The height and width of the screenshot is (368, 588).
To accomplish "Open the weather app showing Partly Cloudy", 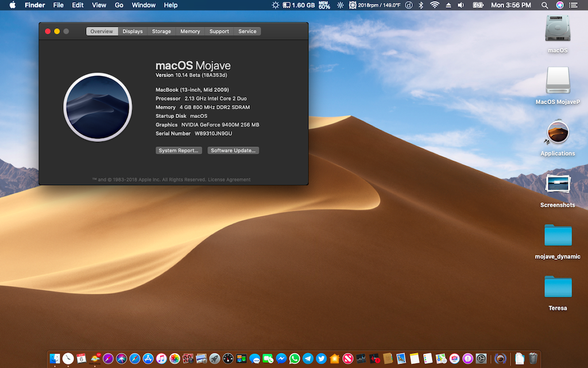I will tap(95, 359).
